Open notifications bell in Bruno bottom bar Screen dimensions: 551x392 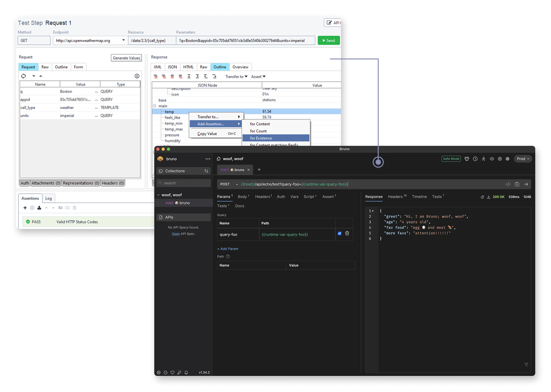(186, 372)
